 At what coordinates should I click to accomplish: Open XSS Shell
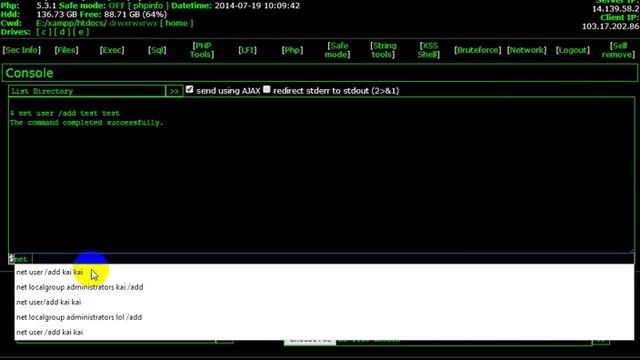429,50
